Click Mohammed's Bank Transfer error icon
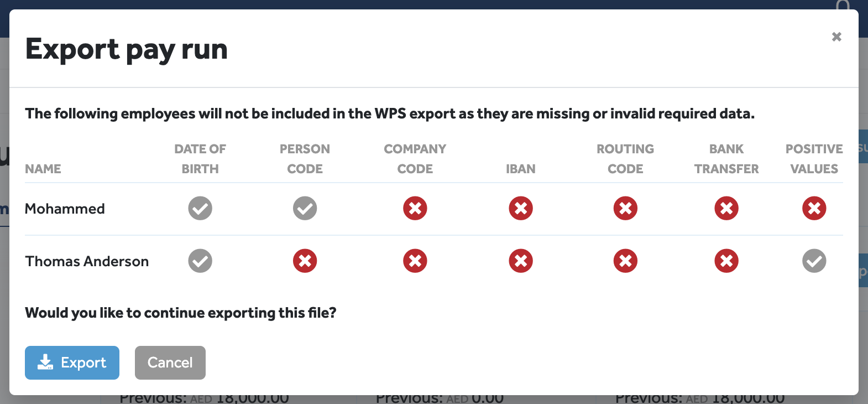The height and width of the screenshot is (404, 868). [726, 209]
